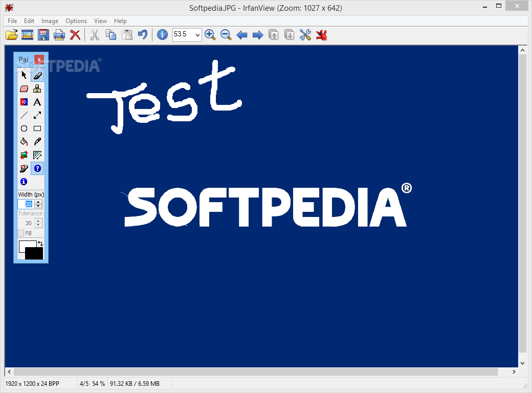Image resolution: width=532 pixels, height=393 pixels.
Task: Go to previous file with left arrow
Action: click(x=241, y=35)
